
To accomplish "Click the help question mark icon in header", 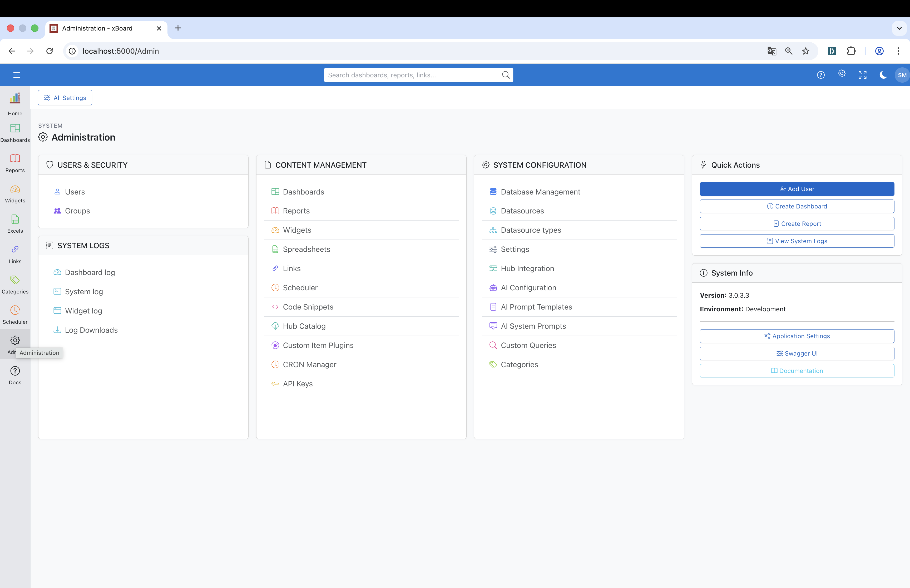I will tap(821, 75).
